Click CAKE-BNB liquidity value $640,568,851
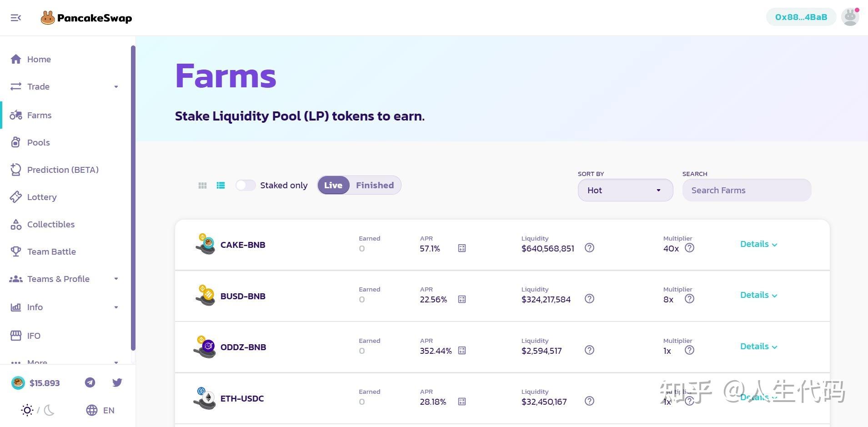Viewport: 868px width, 427px height. [548, 249]
